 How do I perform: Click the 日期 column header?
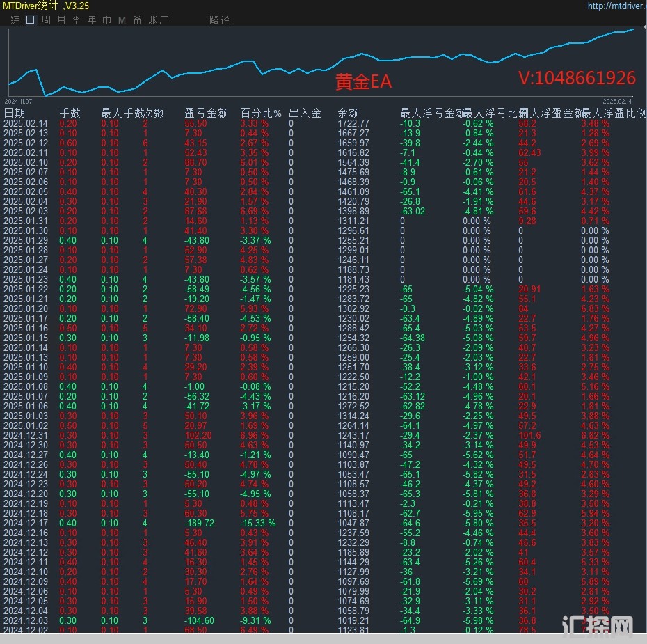click(x=15, y=113)
